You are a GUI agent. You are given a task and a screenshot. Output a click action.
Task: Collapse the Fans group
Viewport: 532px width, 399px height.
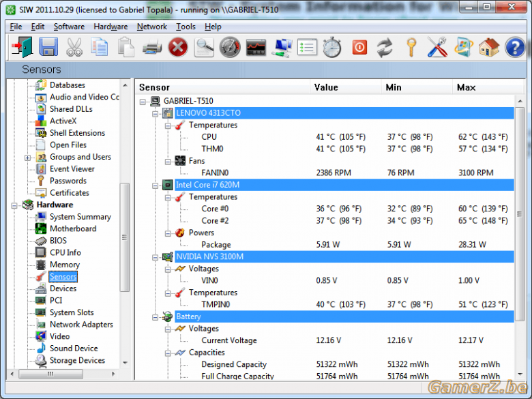[168, 162]
